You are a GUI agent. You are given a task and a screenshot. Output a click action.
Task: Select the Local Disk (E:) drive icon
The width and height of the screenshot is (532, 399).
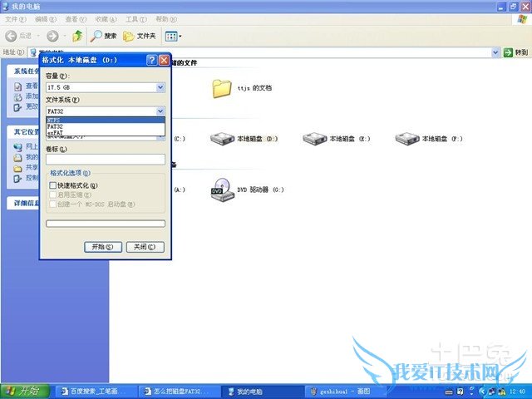pyautogui.click(x=315, y=139)
